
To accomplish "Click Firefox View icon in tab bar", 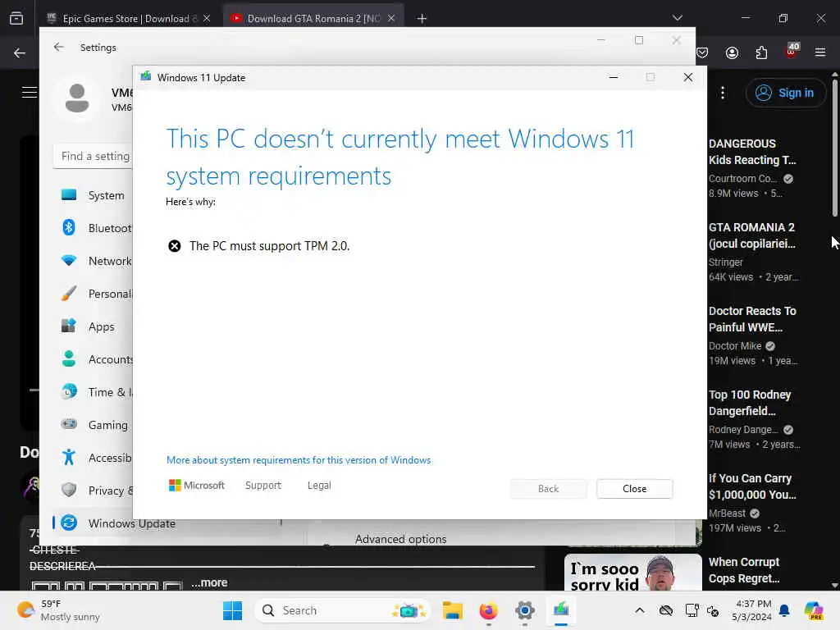I will 16,19.
